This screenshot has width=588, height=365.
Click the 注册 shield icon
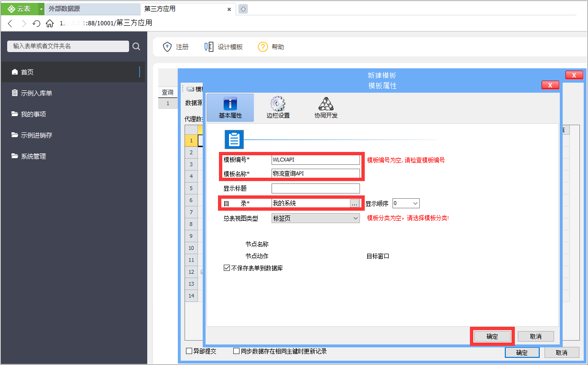point(167,47)
